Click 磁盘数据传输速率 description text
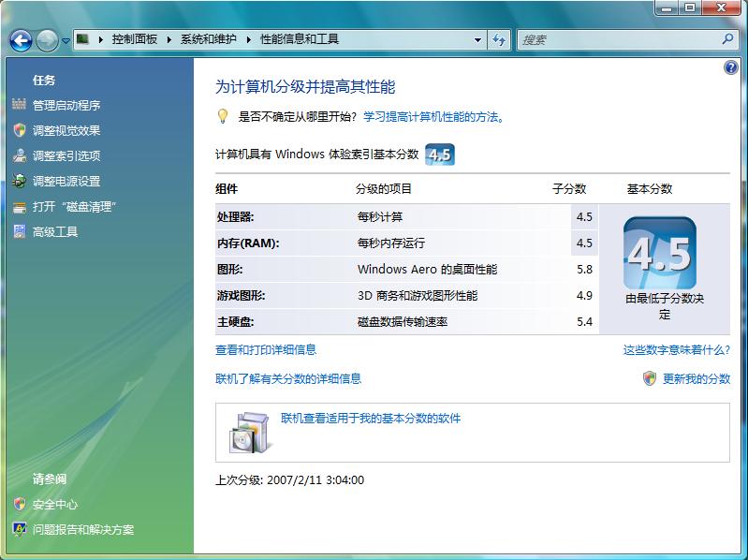The height and width of the screenshot is (560, 748). [403, 321]
